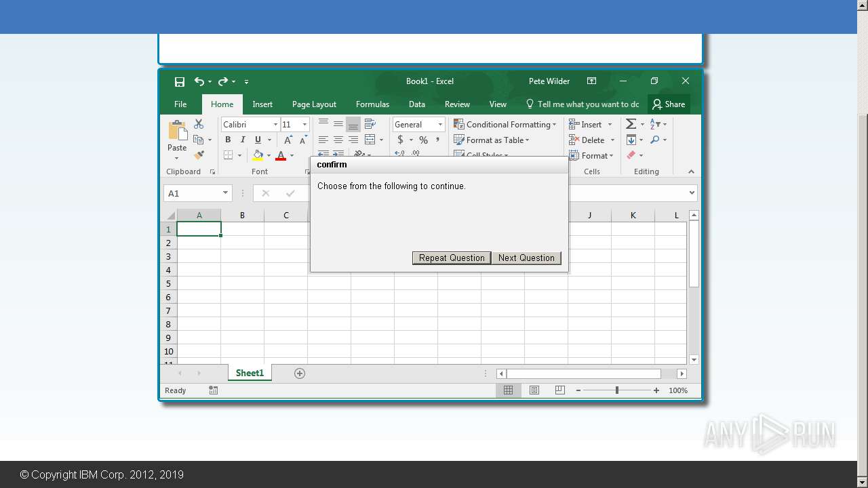Apply red font color

click(x=281, y=155)
